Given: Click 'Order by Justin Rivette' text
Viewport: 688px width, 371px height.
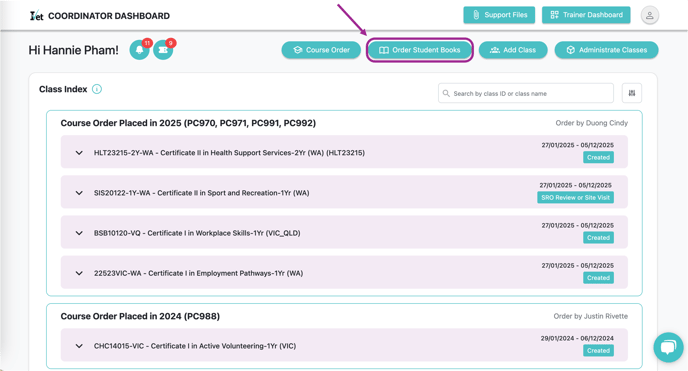Looking at the screenshot, I should click(591, 316).
